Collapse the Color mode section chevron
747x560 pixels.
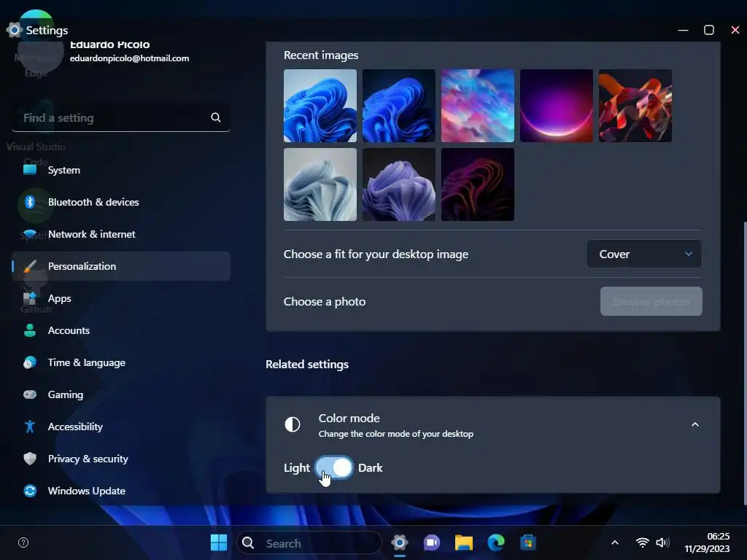click(695, 424)
